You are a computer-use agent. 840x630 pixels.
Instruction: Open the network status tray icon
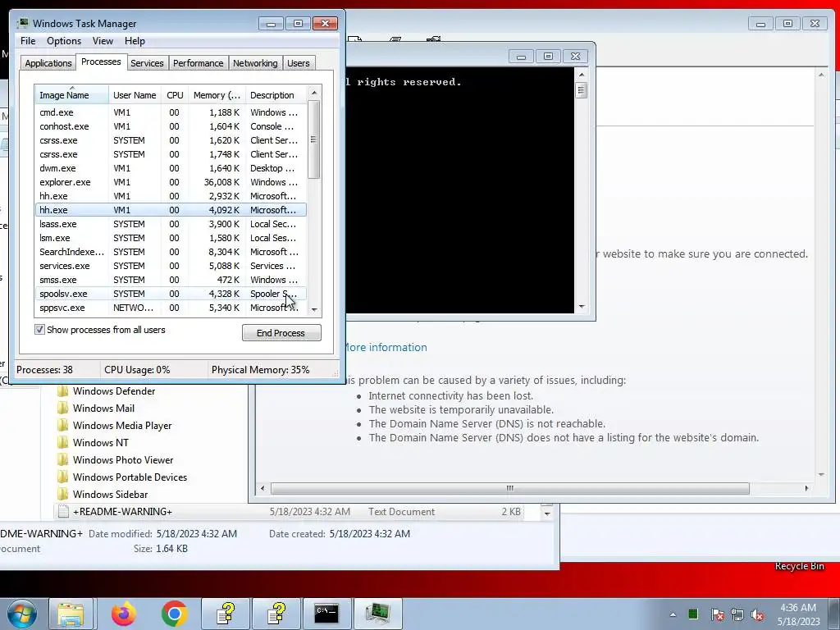[737, 614]
